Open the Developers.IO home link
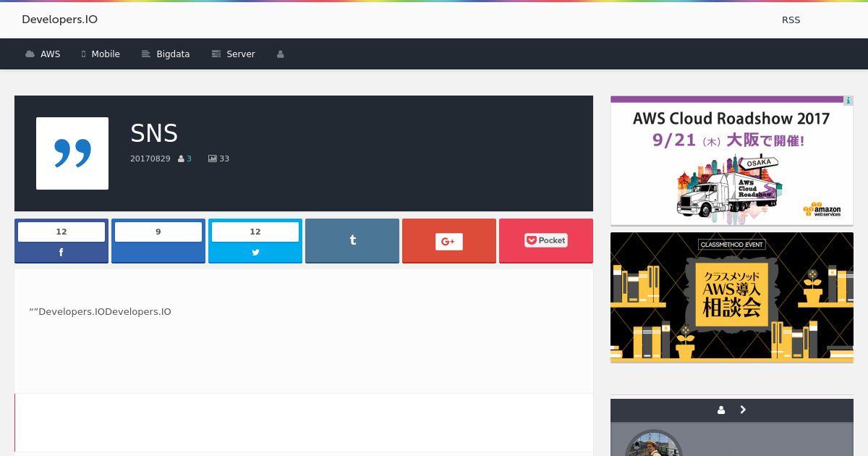 pyautogui.click(x=59, y=20)
